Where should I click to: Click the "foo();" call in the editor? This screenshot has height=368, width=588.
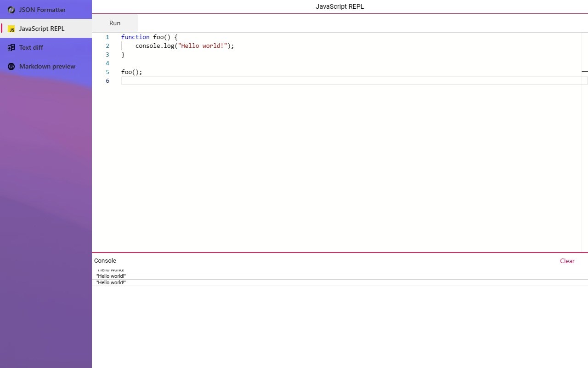[132, 72]
